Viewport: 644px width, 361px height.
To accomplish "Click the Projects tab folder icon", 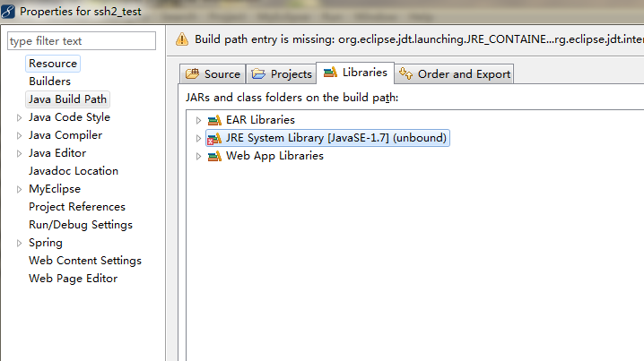I will click(x=258, y=73).
